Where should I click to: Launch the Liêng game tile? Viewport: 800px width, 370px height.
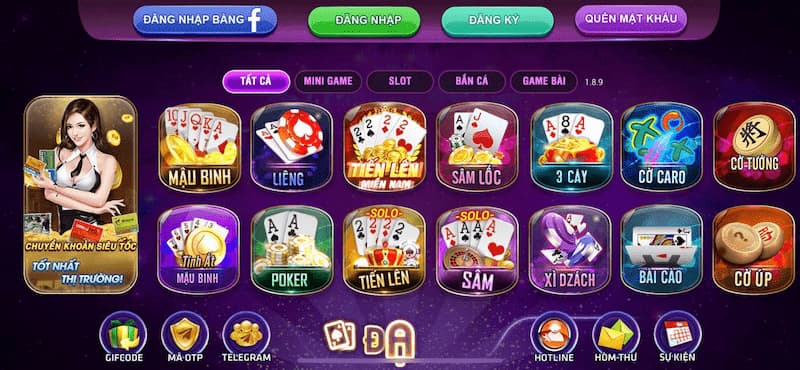291,147
